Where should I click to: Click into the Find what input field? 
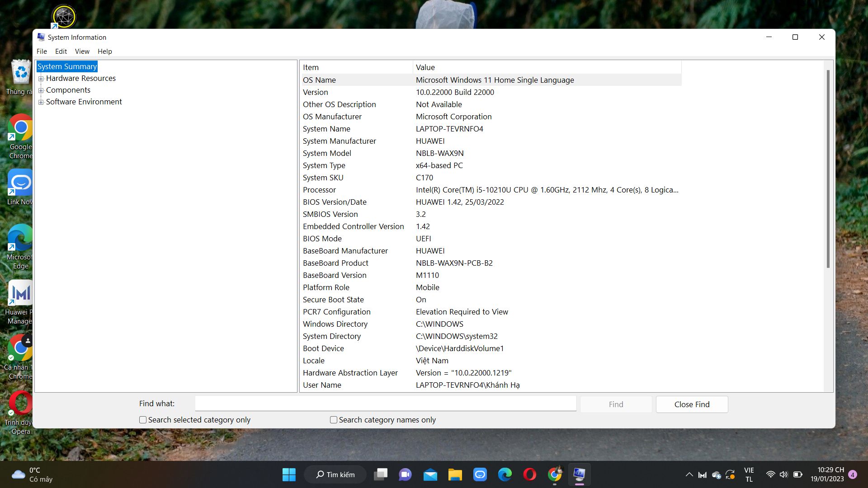[x=386, y=404]
